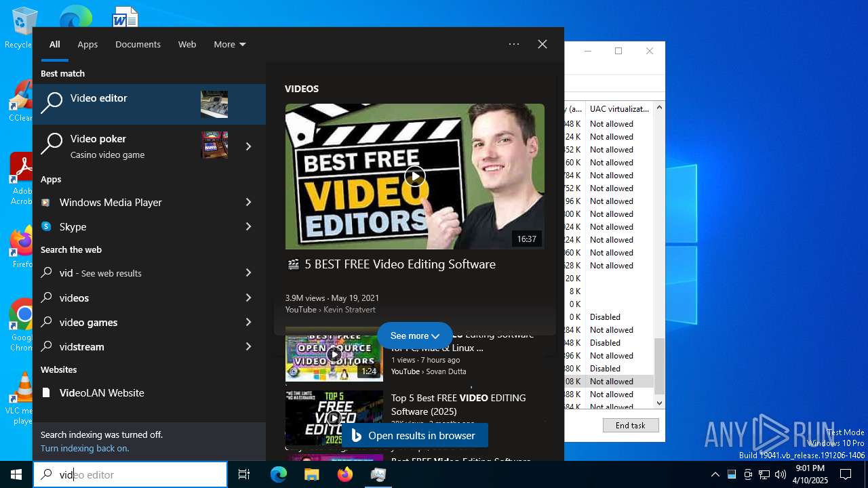This screenshot has height=488, width=868.
Task: Switch to the Documents search tab
Action: tap(138, 44)
